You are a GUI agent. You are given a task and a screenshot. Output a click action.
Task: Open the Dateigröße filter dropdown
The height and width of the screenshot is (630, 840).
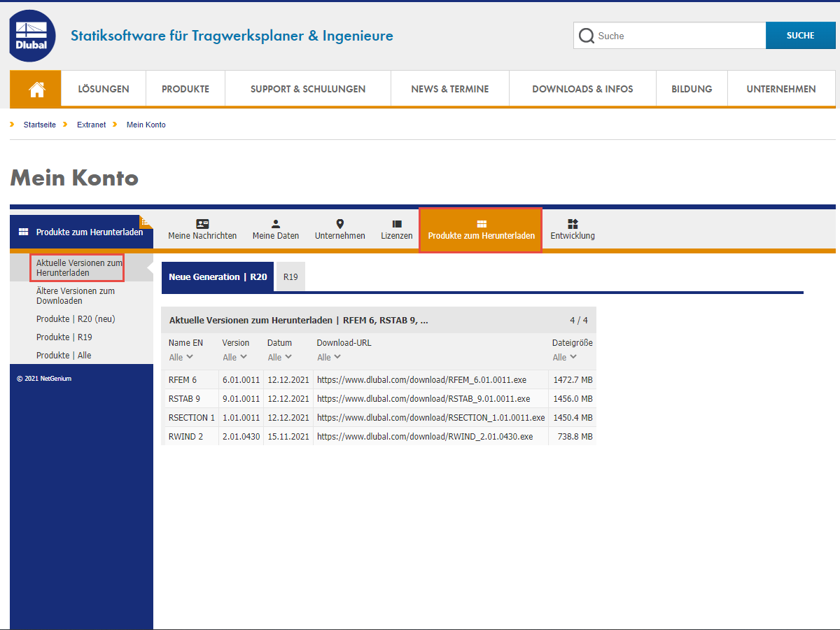[x=564, y=357]
